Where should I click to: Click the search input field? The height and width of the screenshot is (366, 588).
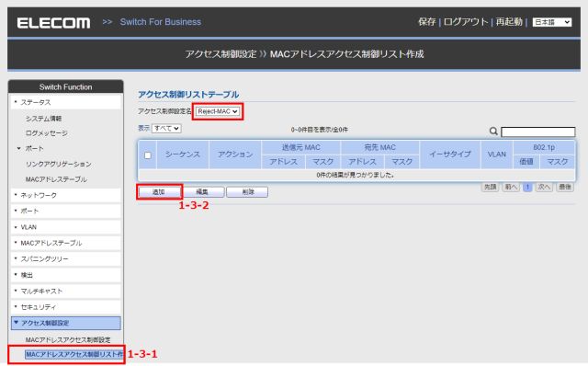click(537, 132)
